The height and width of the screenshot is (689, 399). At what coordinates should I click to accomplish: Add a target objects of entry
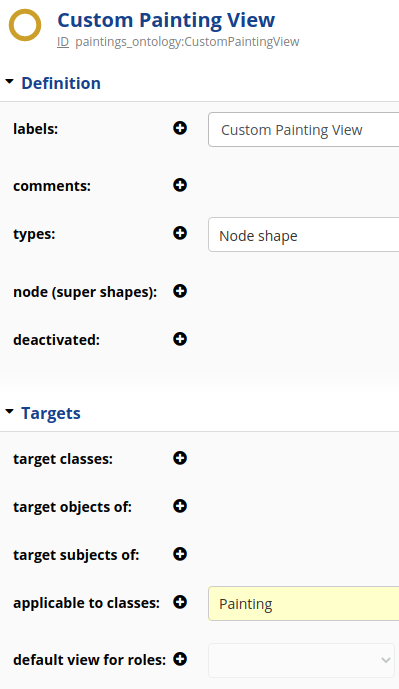click(x=180, y=506)
